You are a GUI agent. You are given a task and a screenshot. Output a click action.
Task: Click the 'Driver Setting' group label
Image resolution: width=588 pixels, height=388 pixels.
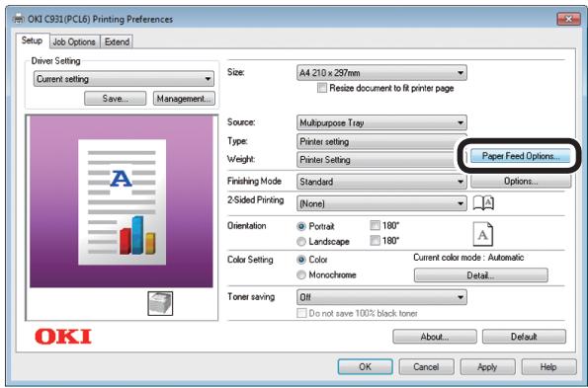coord(56,60)
